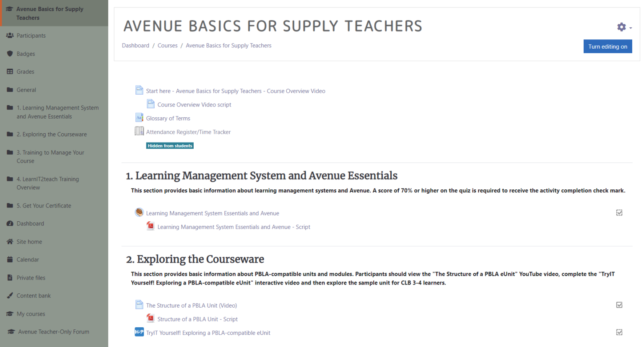644x347 pixels.
Task: Click the H5P TryIT Yourself icon
Action: (x=139, y=332)
